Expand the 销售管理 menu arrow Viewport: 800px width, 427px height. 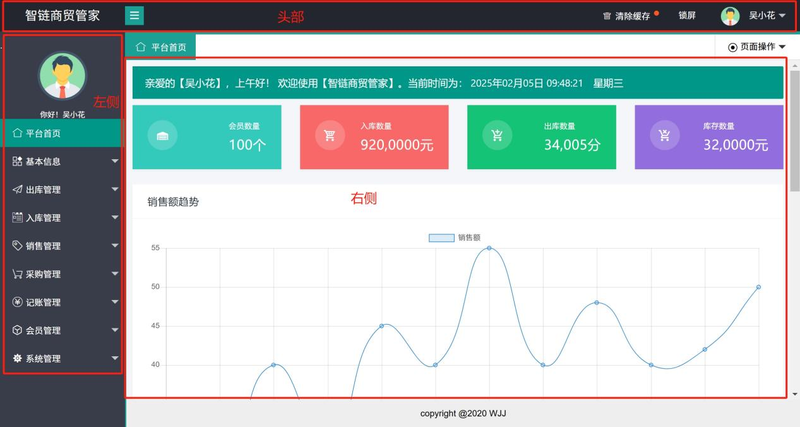[x=115, y=245]
